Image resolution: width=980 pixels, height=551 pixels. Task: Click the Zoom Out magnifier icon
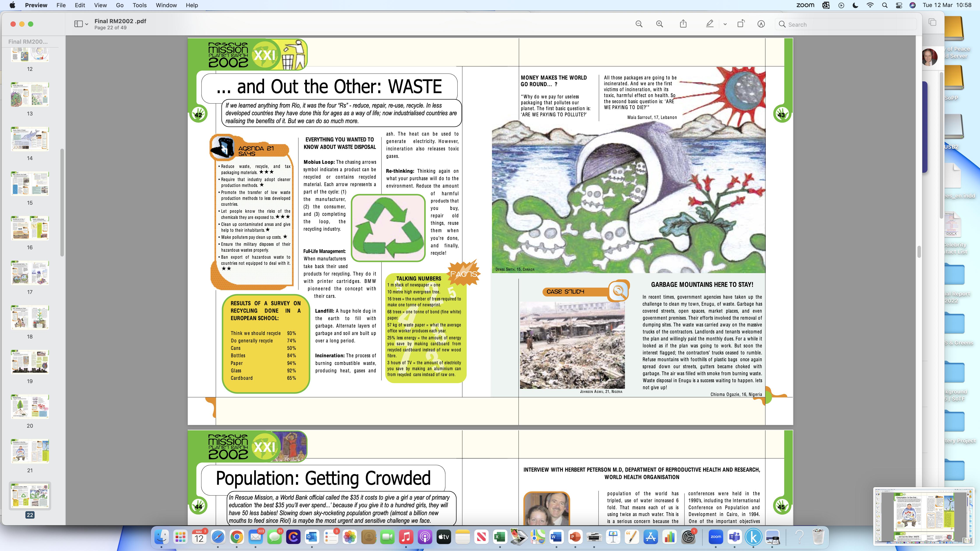(639, 24)
